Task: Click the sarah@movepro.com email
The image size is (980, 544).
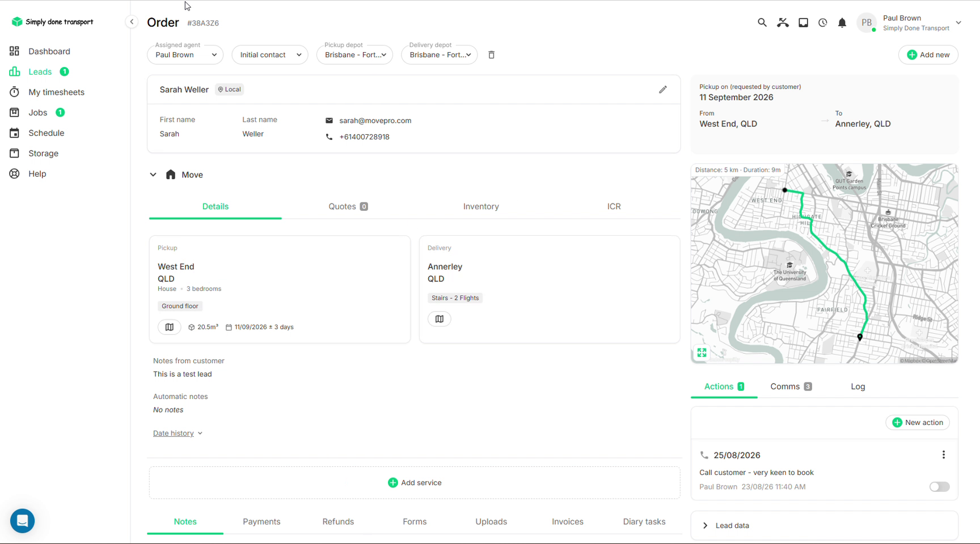Action: (375, 121)
